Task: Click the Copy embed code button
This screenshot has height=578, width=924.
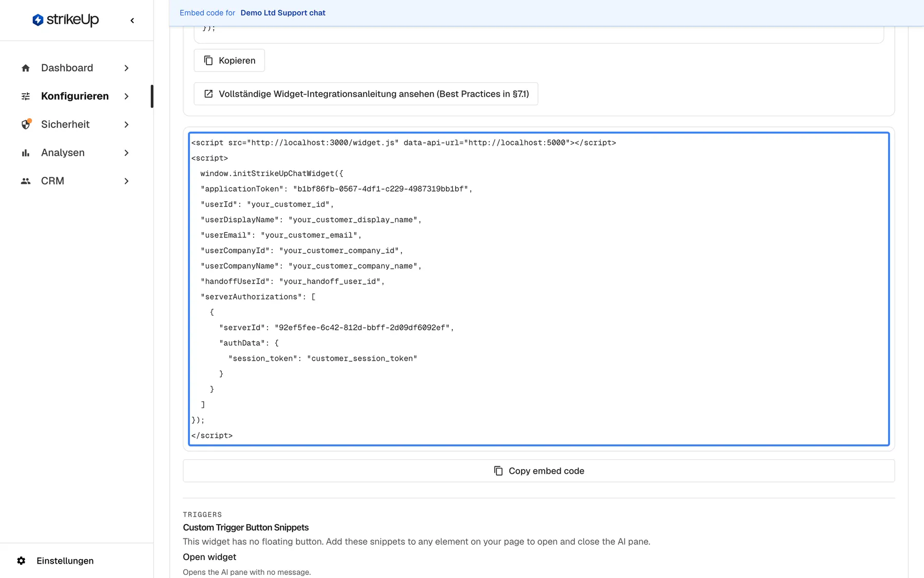Action: [x=539, y=471]
